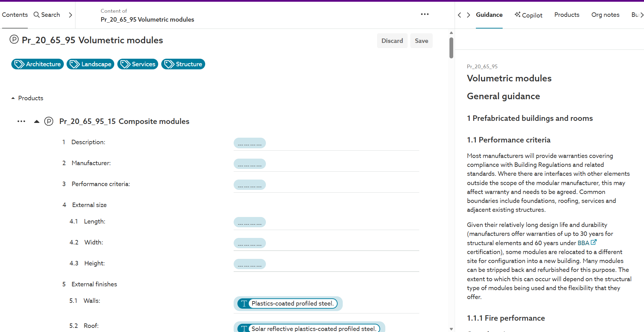Expand the left navigation chevron
The height and width of the screenshot is (332, 644).
(x=70, y=15)
